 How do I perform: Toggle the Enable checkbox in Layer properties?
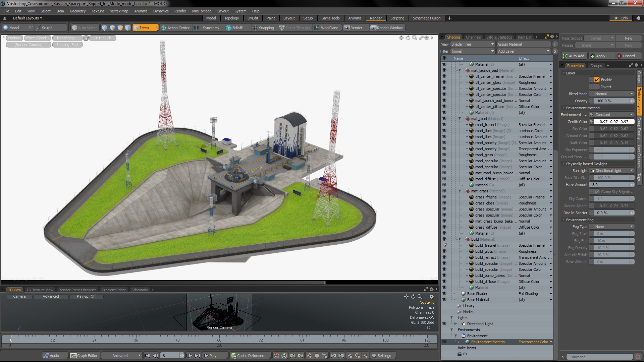597,80
